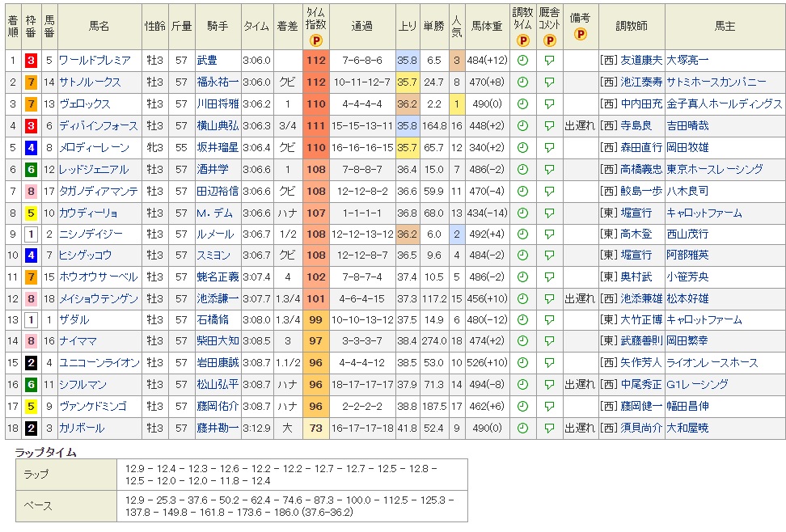Screen dimensions: 786x532
Task: Click the 通過 column header
Action: pos(362,26)
